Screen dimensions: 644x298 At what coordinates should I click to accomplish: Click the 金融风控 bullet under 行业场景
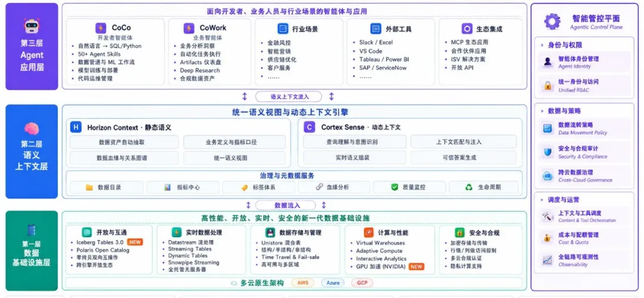279,43
